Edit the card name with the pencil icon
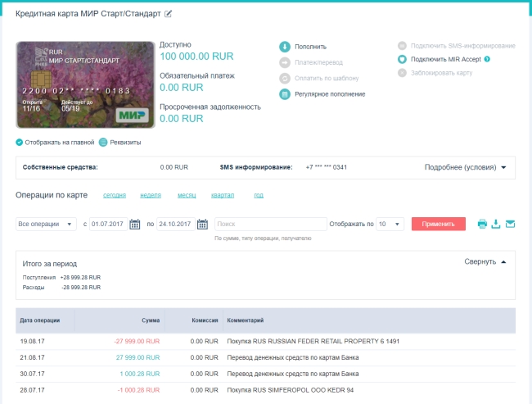The image size is (532, 404). click(168, 14)
